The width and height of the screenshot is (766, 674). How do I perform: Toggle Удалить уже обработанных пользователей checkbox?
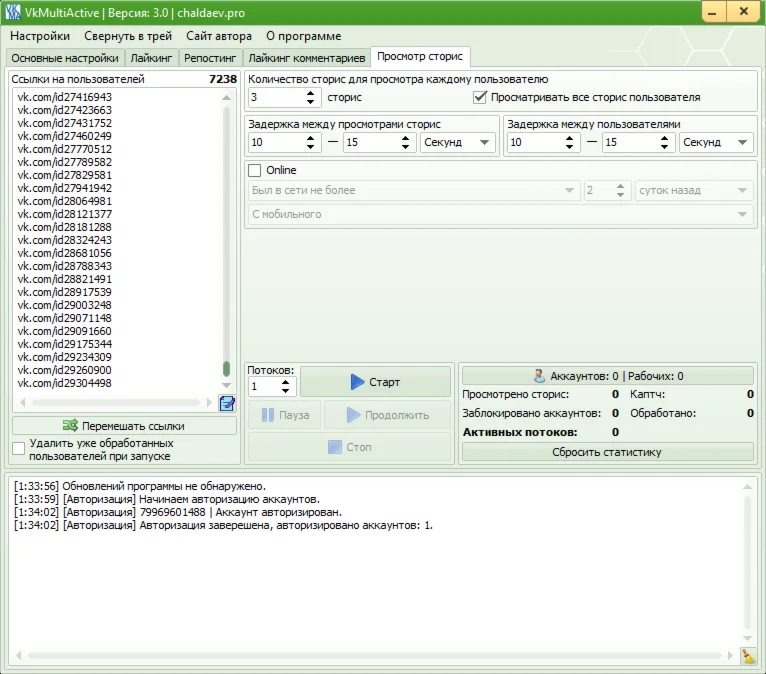click(19, 449)
